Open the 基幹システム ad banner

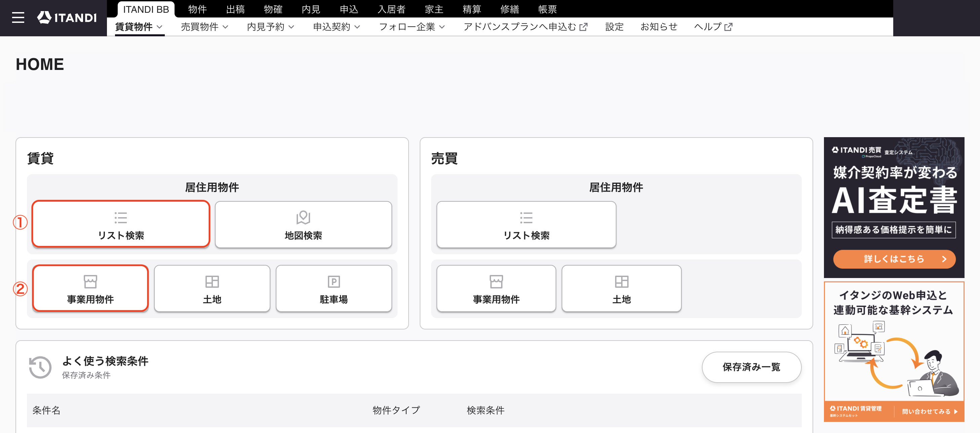tap(894, 352)
